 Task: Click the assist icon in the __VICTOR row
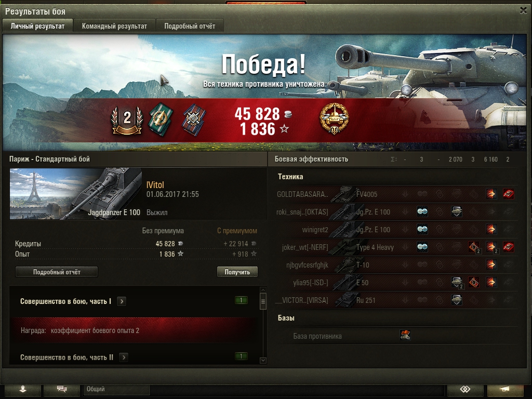point(457,300)
